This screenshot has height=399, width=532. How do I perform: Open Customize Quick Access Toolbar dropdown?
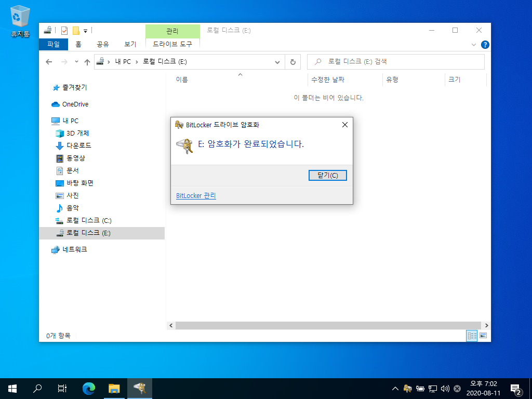tap(86, 31)
